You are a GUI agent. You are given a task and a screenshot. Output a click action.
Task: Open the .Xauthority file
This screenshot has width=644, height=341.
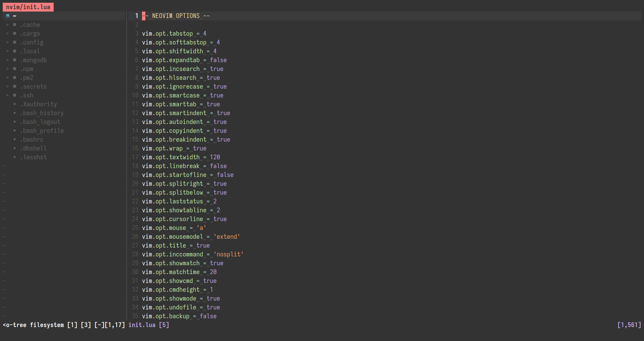(x=38, y=104)
